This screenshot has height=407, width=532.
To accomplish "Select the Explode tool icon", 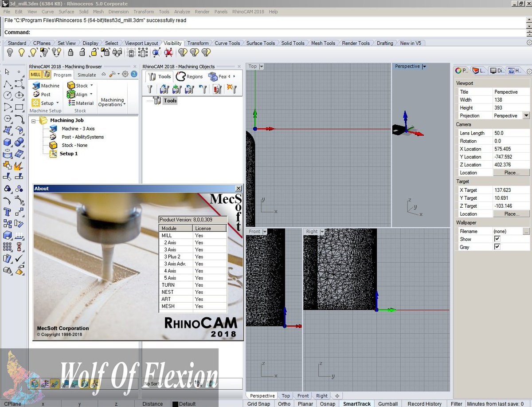I will point(19,166).
